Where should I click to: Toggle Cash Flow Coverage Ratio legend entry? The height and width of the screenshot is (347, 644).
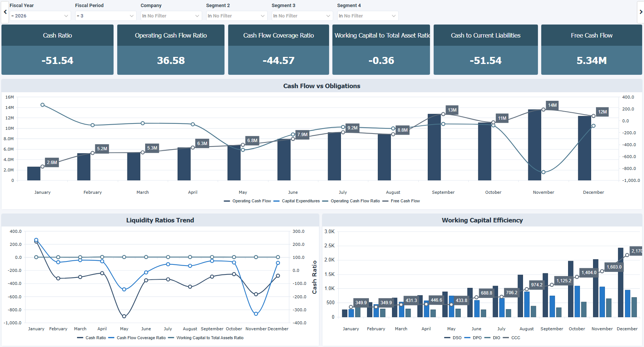137,338
